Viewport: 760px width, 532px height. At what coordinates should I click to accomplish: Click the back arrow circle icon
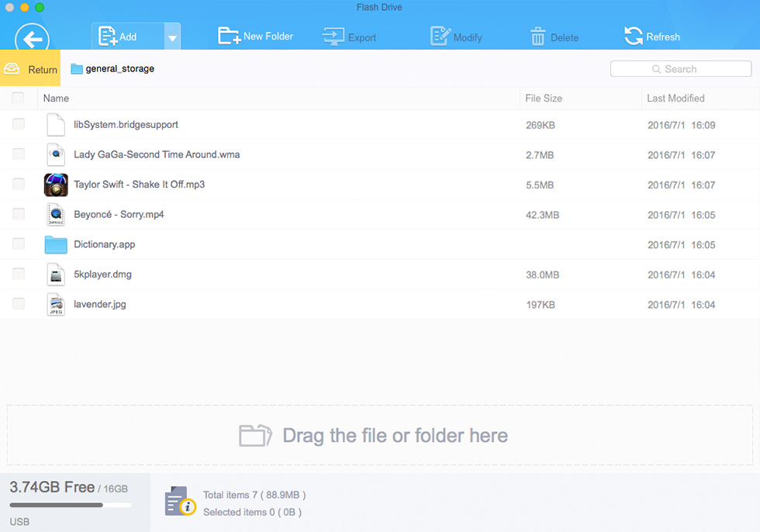tap(32, 38)
